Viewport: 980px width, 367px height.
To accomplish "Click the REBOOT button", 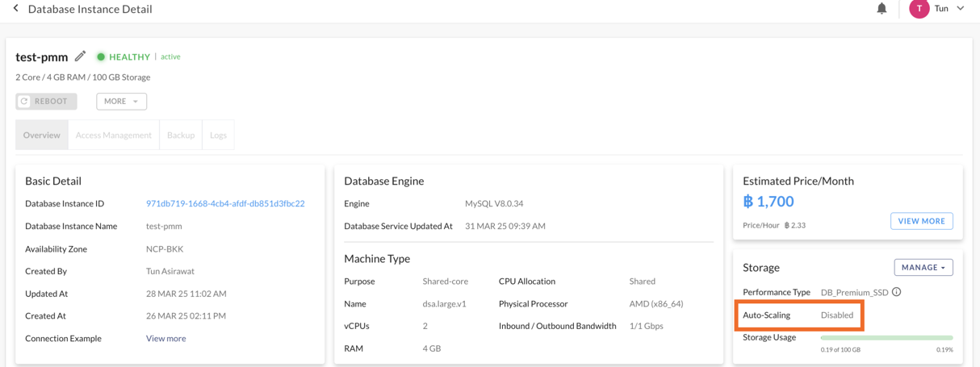I will pyautogui.click(x=46, y=102).
